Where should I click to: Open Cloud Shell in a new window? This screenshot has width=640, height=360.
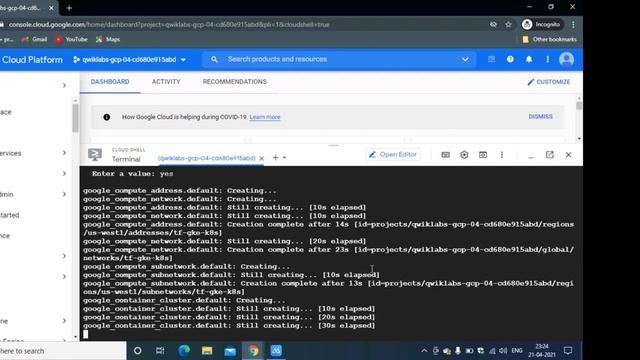549,154
